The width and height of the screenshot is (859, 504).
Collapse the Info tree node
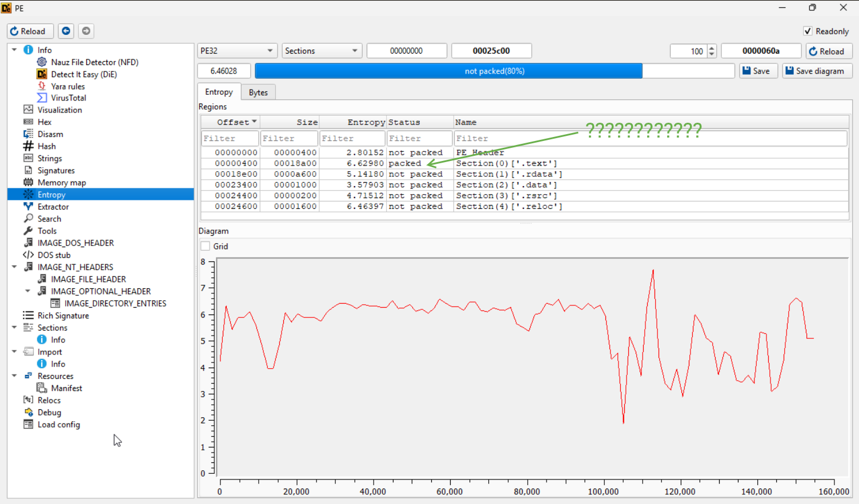(14, 50)
